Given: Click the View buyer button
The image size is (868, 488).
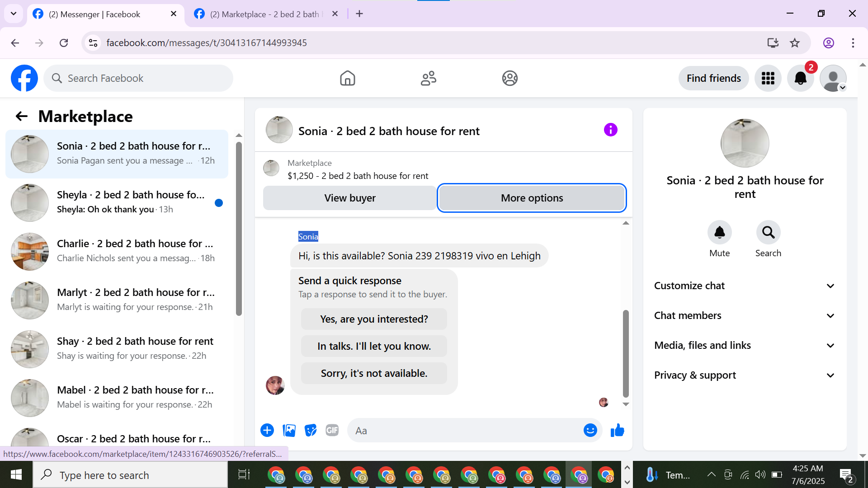Looking at the screenshot, I should (350, 198).
